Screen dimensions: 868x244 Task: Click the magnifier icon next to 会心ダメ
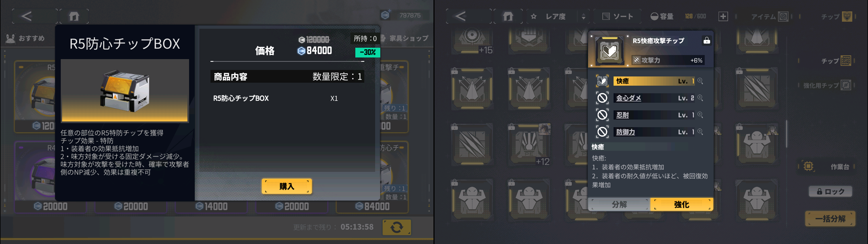(x=700, y=98)
